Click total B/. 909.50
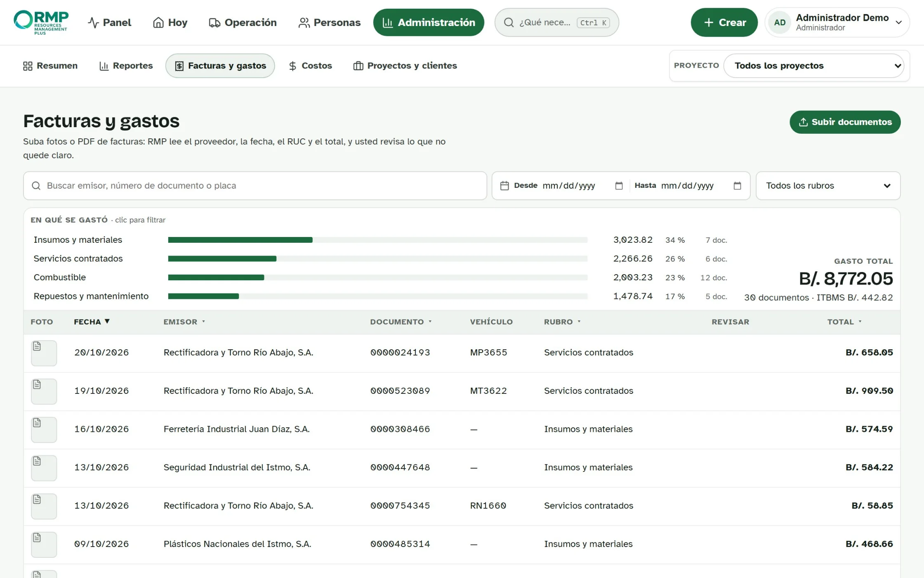The width and height of the screenshot is (924, 578). (x=869, y=391)
